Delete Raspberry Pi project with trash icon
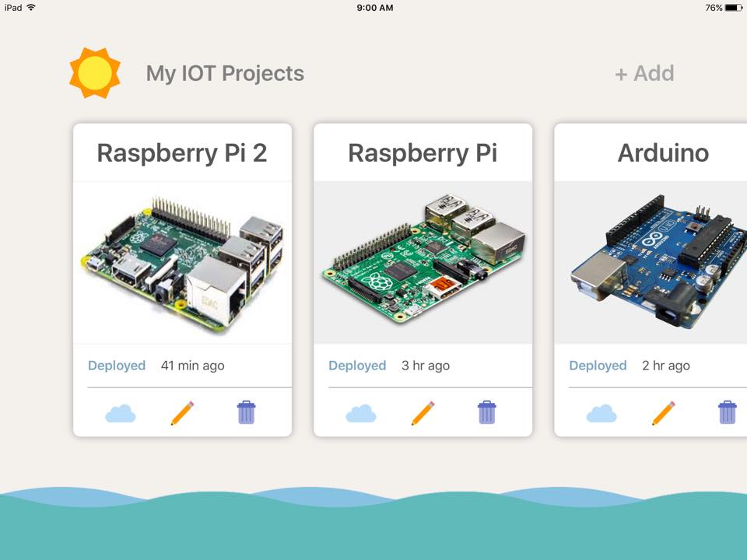Screen dimensions: 747x560 [x=487, y=412]
